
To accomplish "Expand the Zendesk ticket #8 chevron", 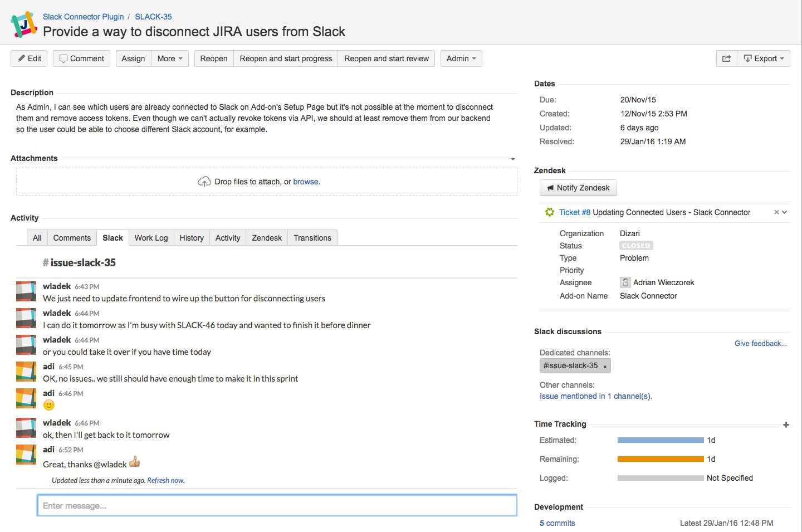I will coord(785,212).
